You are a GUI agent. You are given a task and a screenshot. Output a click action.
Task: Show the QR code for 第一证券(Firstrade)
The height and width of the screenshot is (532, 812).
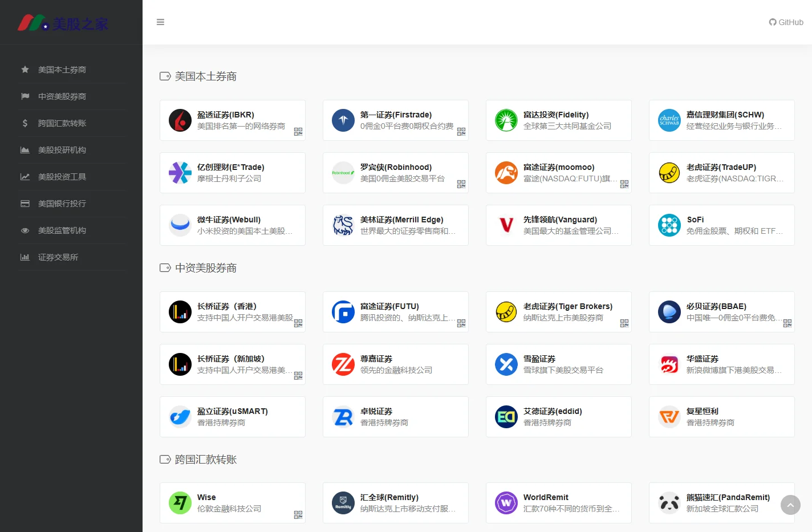[461, 132]
